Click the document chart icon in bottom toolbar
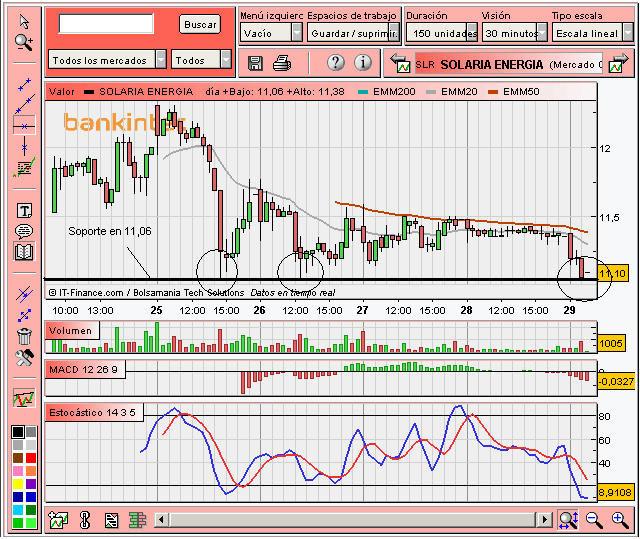 111,520
